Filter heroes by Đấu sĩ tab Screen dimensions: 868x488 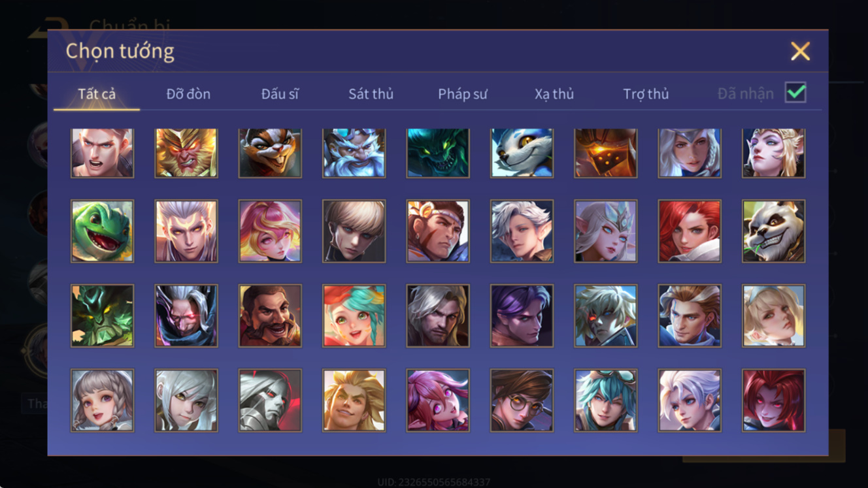[x=280, y=94]
